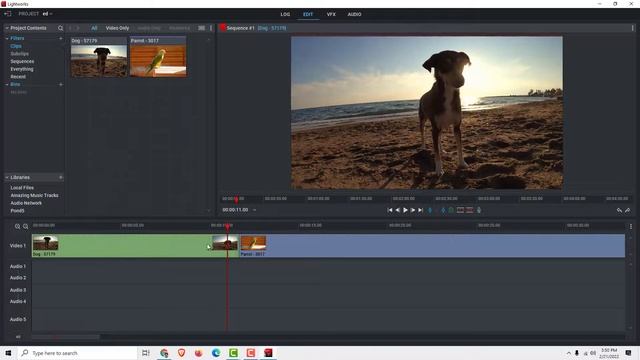Step one frame forward

click(413, 210)
